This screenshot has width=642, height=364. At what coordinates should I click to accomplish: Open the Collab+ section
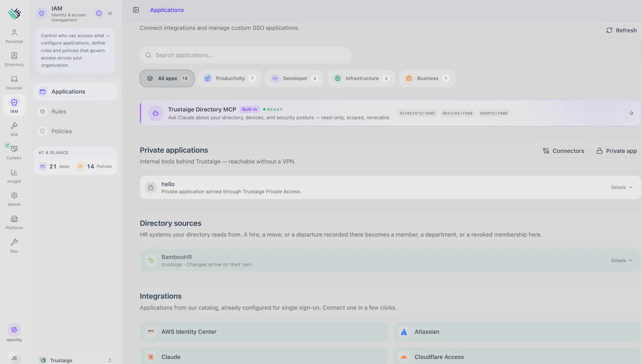coord(14,153)
